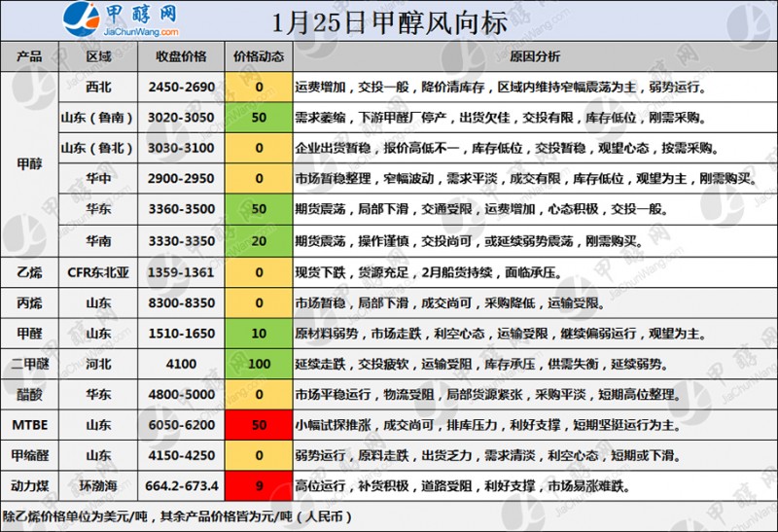Viewport: 778px width, 532px height.
Task: Select the price 3030-3100
Action: 181,148
